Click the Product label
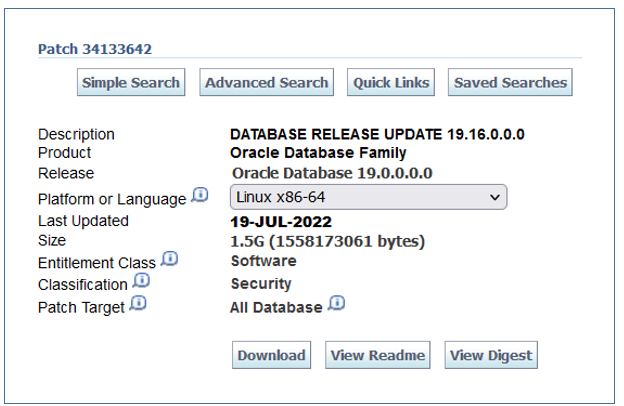This screenshot has height=406, width=624. point(64,153)
